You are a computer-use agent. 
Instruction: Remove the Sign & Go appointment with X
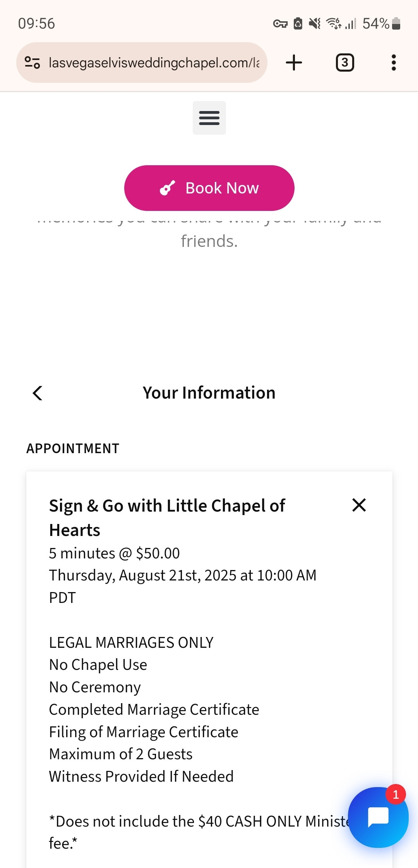coord(359,505)
